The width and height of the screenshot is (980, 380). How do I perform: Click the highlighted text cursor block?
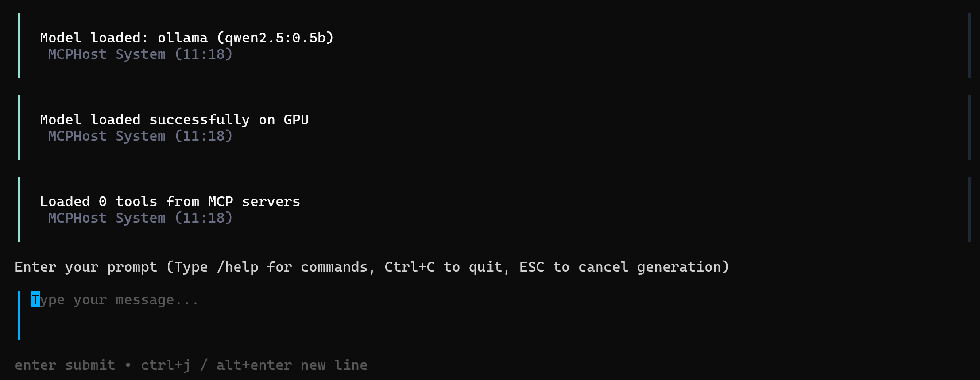(35, 300)
